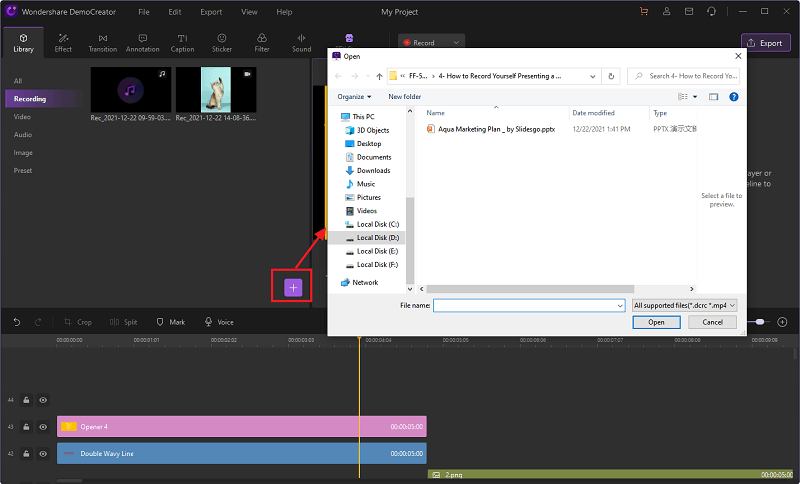This screenshot has width=800, height=484.
Task: Select the cat video recording thumbnail
Action: 216,90
